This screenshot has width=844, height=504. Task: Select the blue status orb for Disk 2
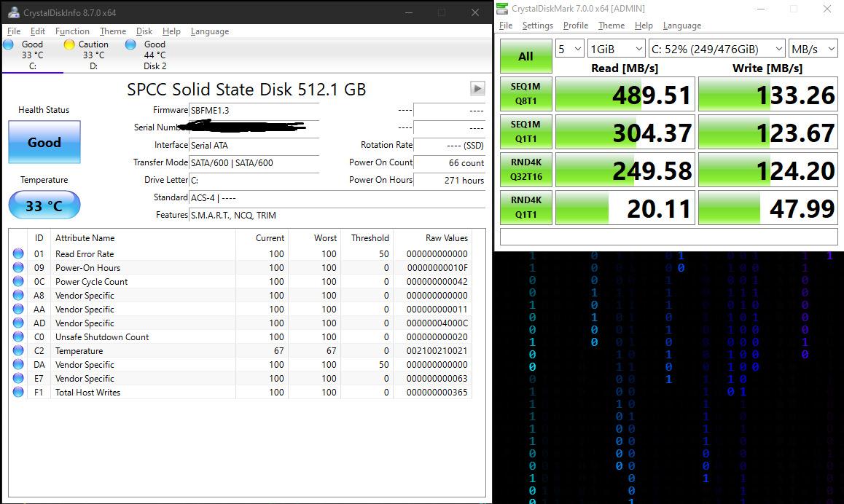[x=130, y=44]
